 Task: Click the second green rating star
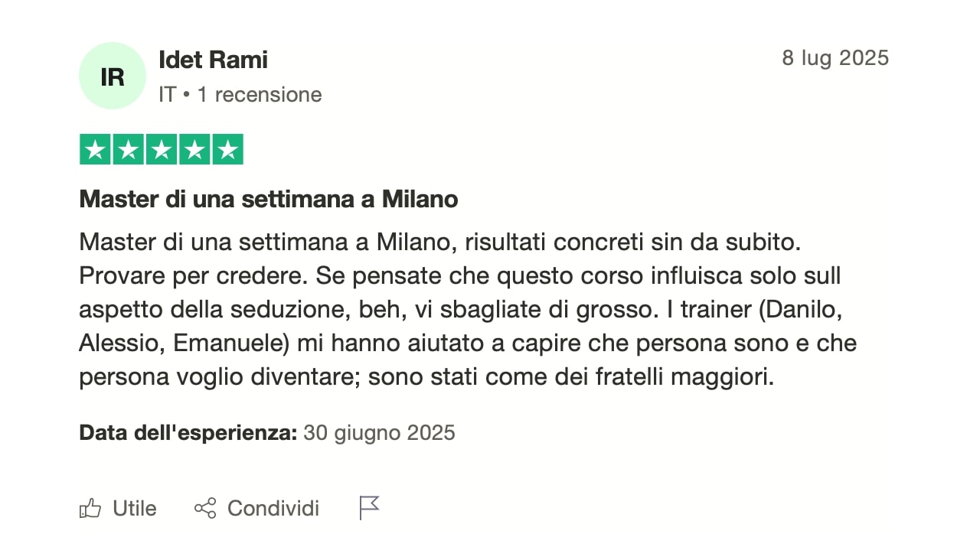tap(129, 149)
